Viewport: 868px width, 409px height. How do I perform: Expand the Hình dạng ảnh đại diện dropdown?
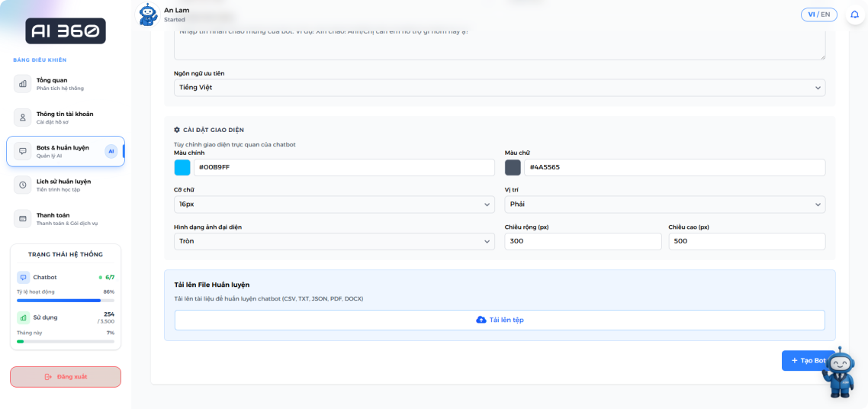coord(334,241)
